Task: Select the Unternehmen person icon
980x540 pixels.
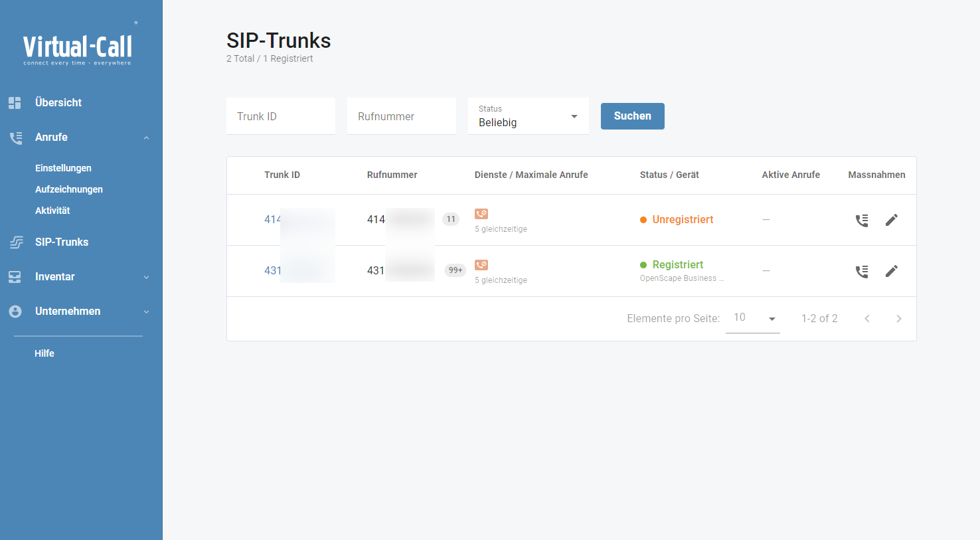Action: pos(15,311)
